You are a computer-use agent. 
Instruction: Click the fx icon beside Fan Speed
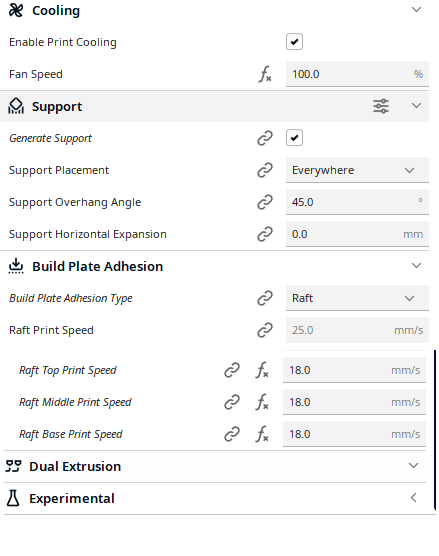[265, 74]
